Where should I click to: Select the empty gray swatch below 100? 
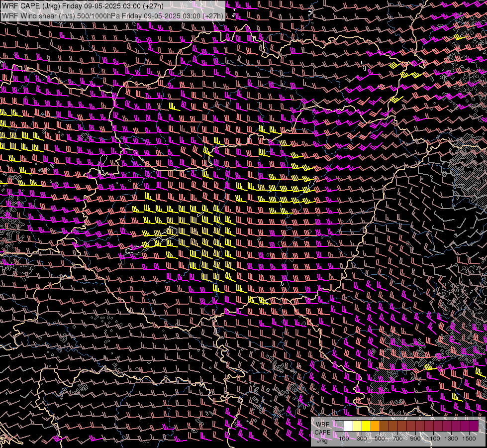pyautogui.click(x=339, y=426)
